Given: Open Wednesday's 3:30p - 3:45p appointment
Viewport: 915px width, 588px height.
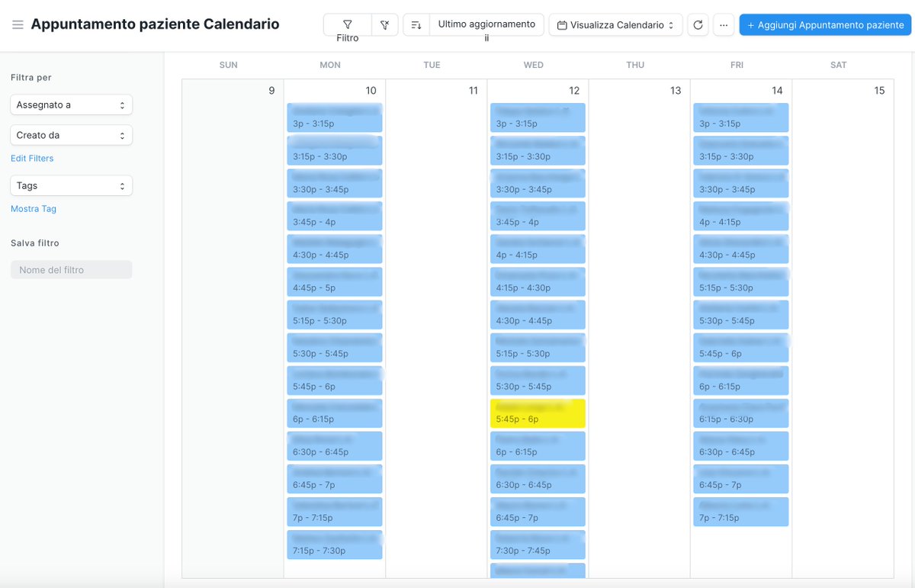Looking at the screenshot, I should (538, 183).
